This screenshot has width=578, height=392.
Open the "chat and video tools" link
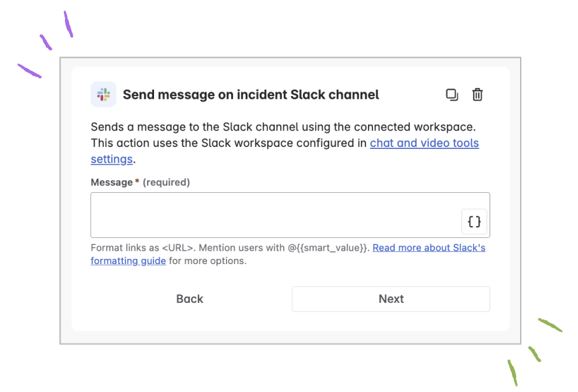click(x=425, y=143)
